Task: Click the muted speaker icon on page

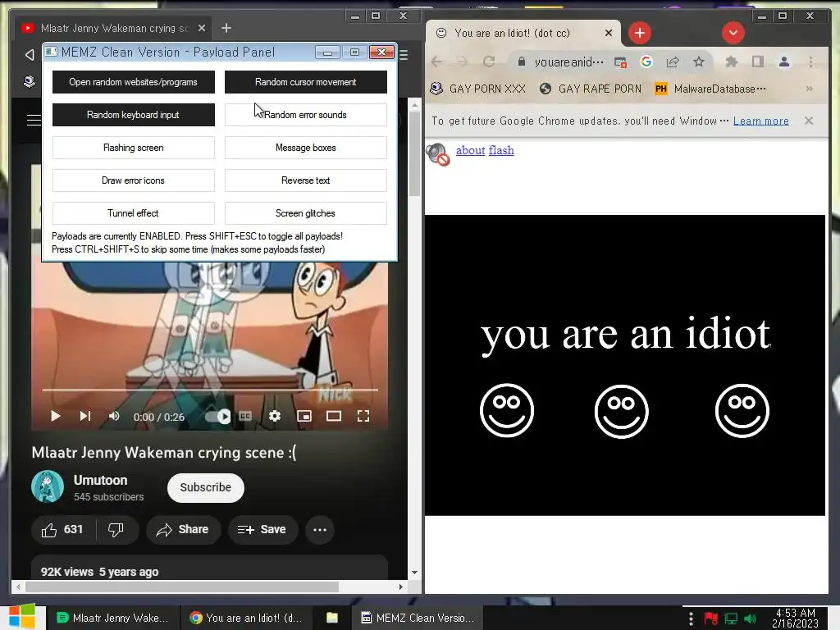Action: coord(438,154)
